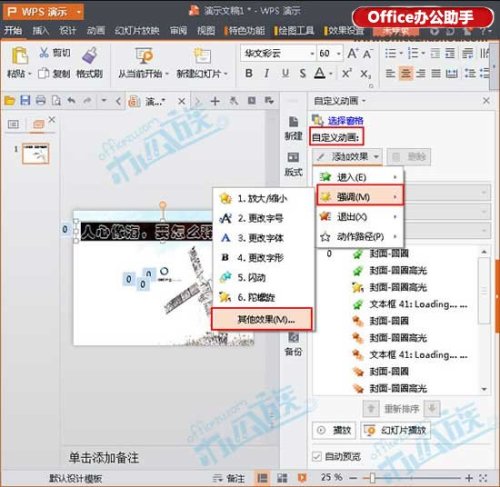Open the 动画 (Animation) ribbon tab

[x=96, y=31]
